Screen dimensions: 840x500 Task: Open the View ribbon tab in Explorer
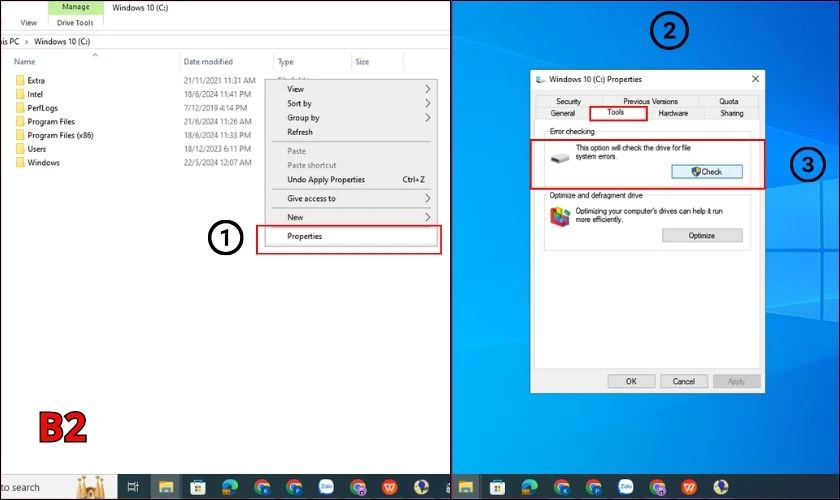(x=28, y=23)
